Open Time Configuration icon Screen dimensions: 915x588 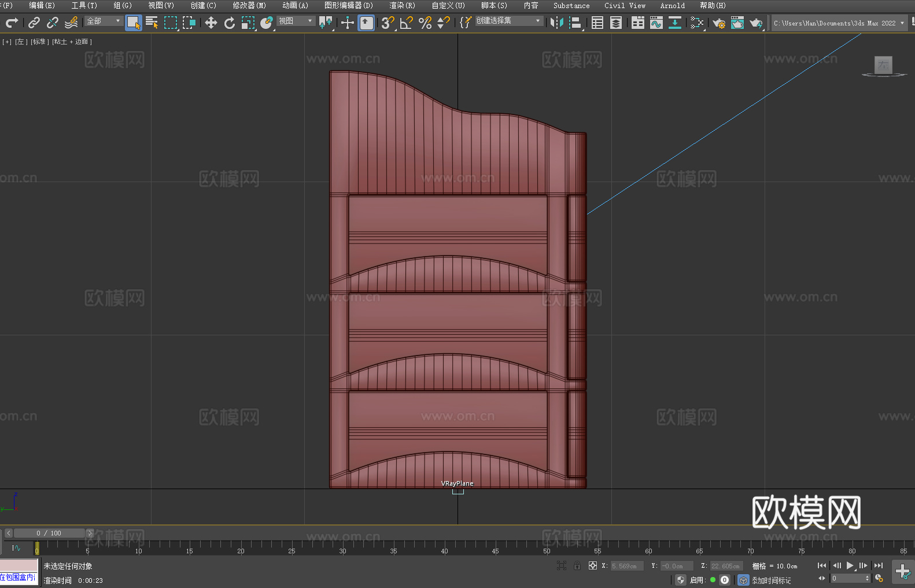click(879, 578)
